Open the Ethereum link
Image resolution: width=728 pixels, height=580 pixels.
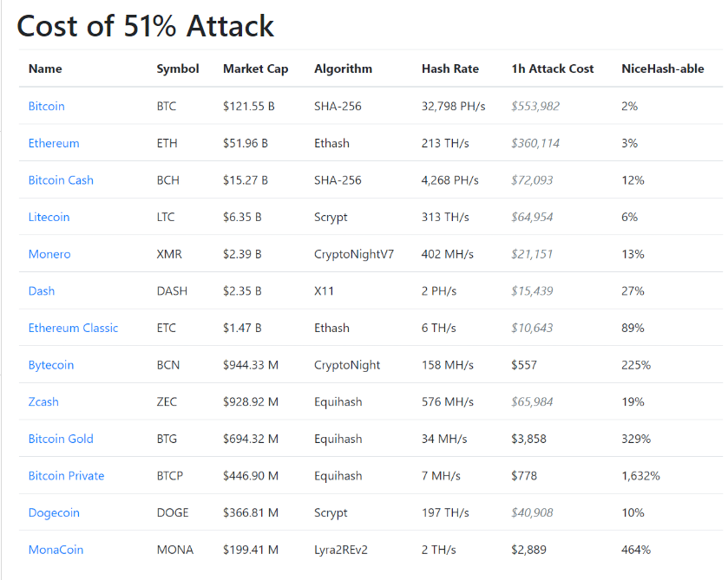[54, 143]
